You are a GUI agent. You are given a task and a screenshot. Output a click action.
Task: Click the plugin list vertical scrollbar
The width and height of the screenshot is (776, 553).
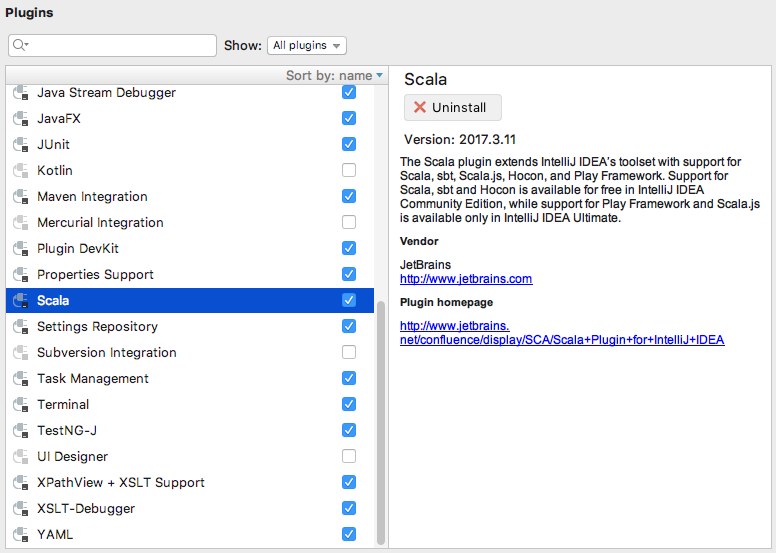click(381, 422)
